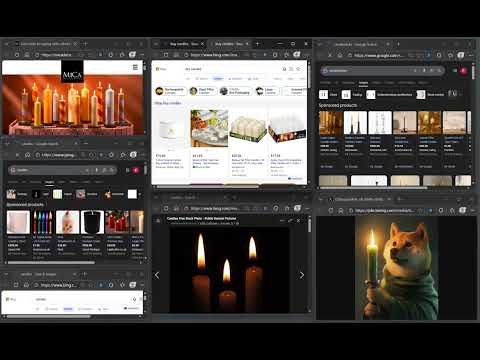Open the glass candlestick sponsored thumbnail

[380, 123]
